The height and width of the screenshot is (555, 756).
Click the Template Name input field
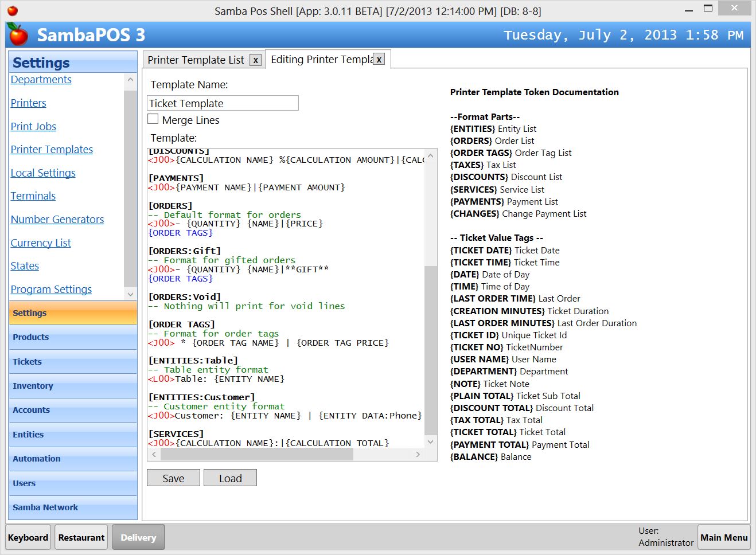[223, 103]
